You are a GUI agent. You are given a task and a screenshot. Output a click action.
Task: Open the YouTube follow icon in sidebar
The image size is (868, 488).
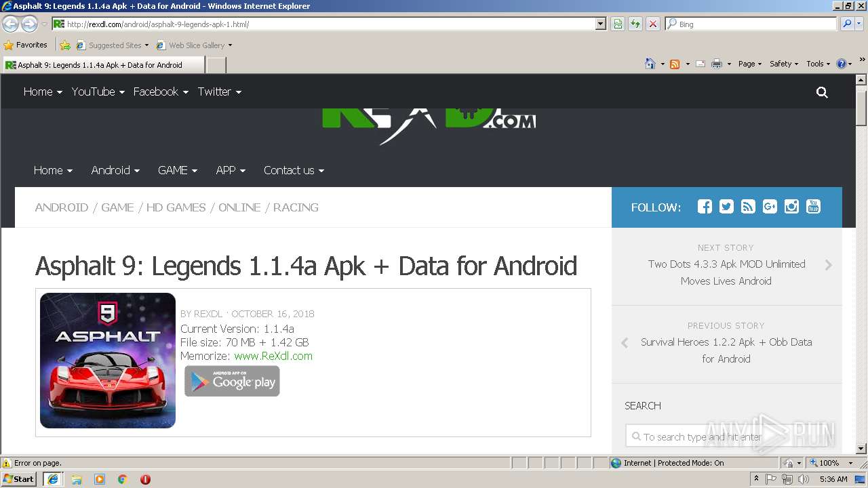813,207
